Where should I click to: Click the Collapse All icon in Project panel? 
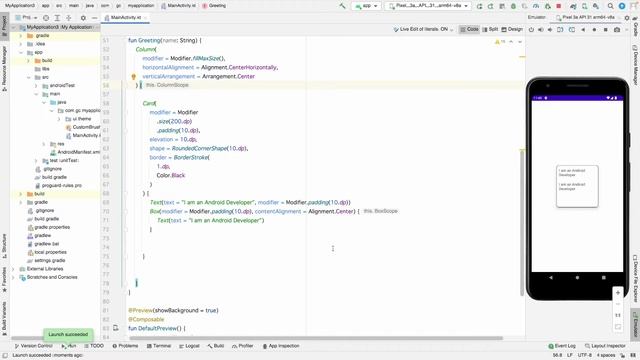[x=69, y=18]
